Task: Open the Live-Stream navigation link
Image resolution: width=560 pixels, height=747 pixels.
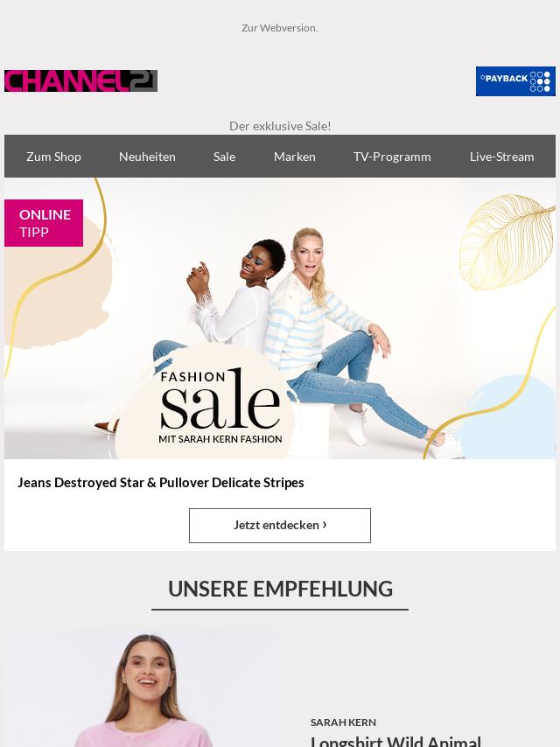Action: click(x=502, y=157)
